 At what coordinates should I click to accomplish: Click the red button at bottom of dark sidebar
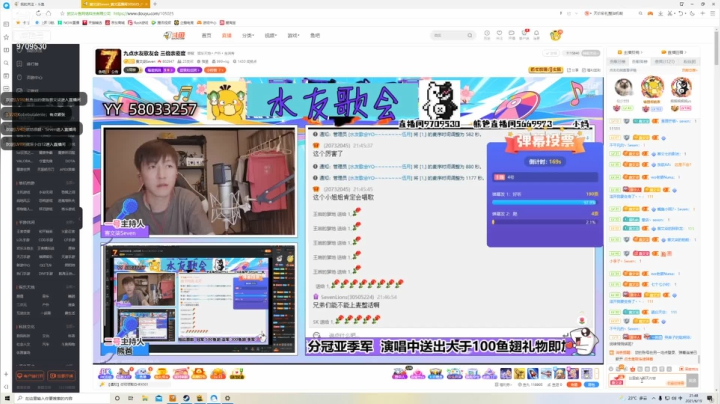point(30,376)
